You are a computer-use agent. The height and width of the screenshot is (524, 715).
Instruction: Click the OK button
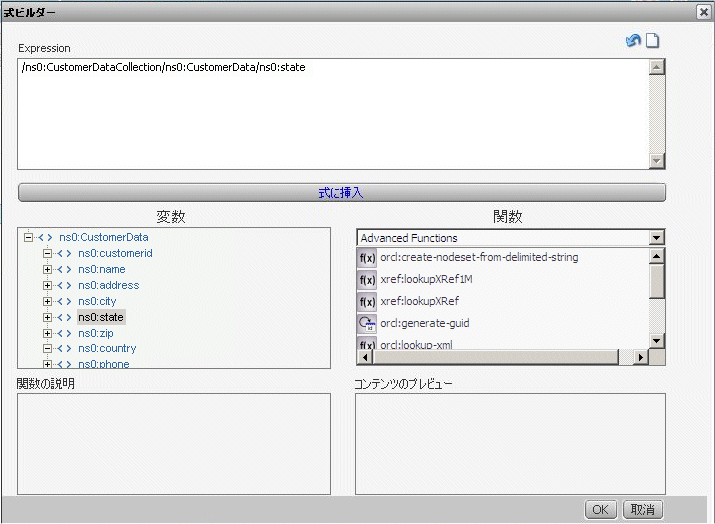click(x=601, y=509)
